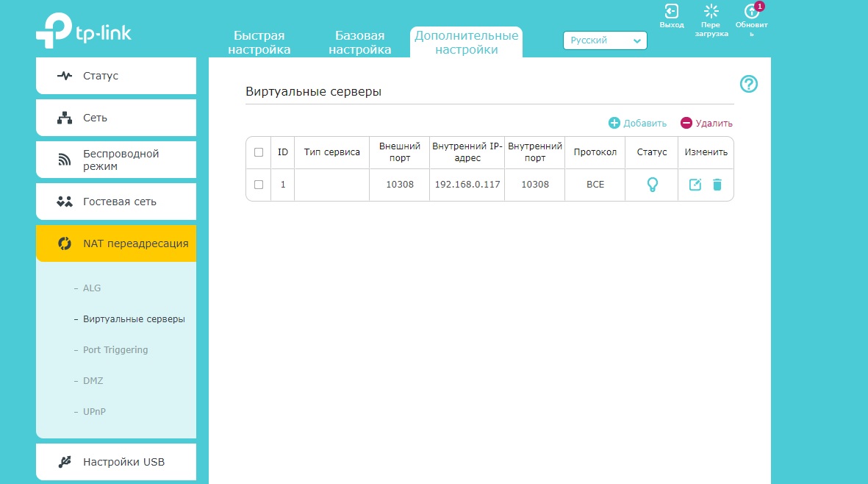Screen dimensions: 868x484
Task: Check the checkbox for row ID 1
Action: pos(259,185)
